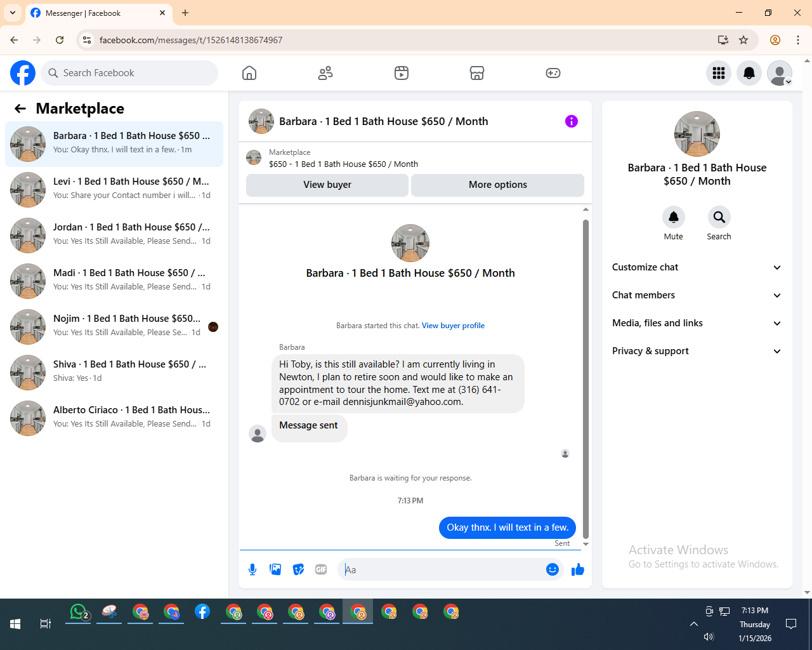The height and width of the screenshot is (650, 812).
Task: Open Levi's conversation in the list
Action: click(114, 190)
